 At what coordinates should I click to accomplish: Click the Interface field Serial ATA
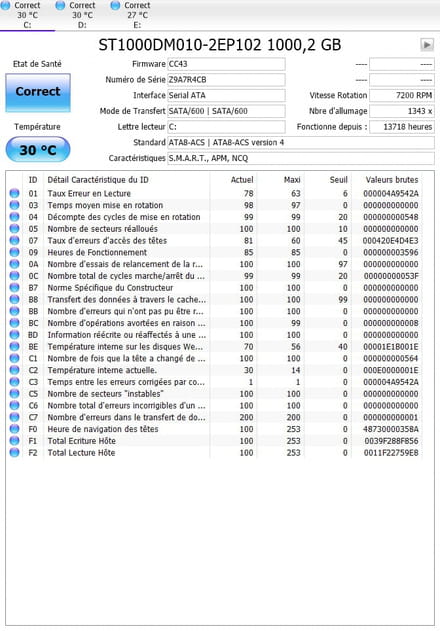pyautogui.click(x=226, y=95)
